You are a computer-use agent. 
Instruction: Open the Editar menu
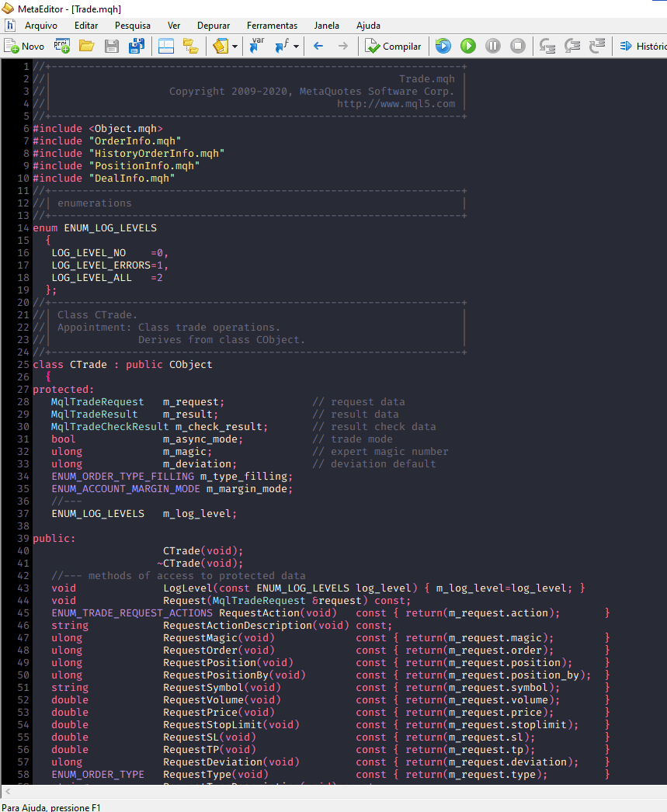point(86,26)
